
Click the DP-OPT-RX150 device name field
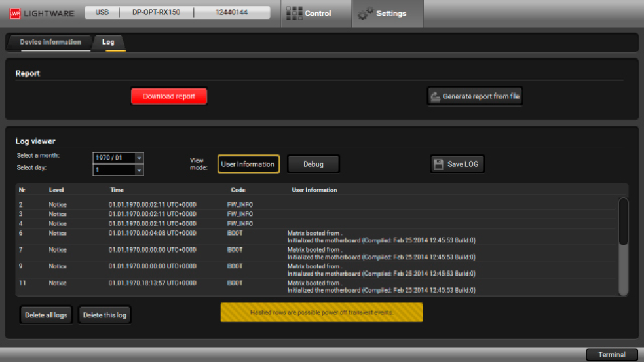[156, 12]
